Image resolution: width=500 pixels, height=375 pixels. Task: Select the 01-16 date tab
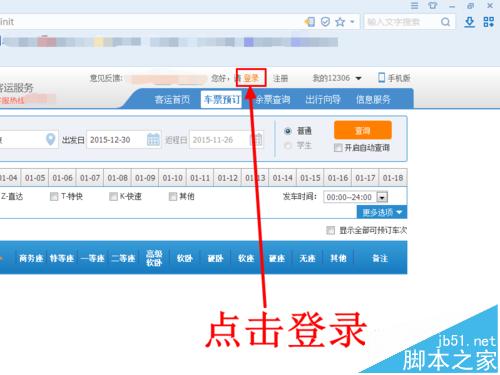coord(338,178)
